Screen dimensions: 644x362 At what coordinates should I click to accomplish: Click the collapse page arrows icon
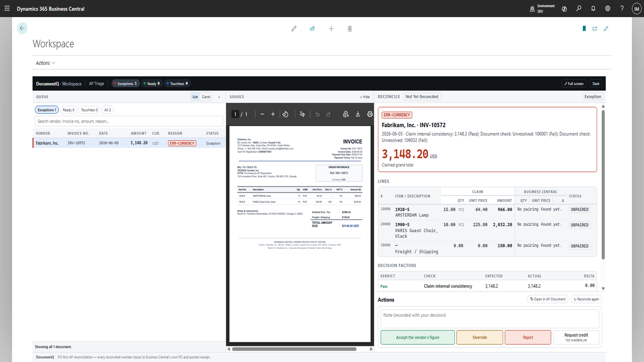606,29
